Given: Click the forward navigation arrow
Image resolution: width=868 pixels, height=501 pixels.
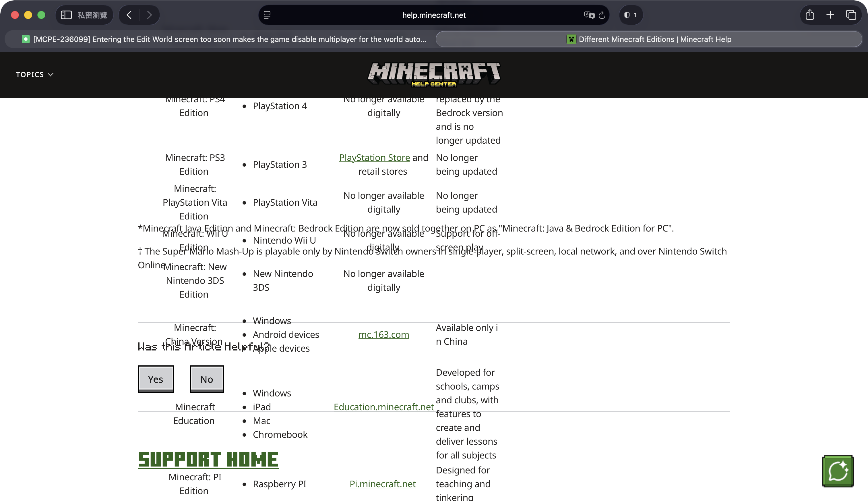Looking at the screenshot, I should pyautogui.click(x=149, y=15).
